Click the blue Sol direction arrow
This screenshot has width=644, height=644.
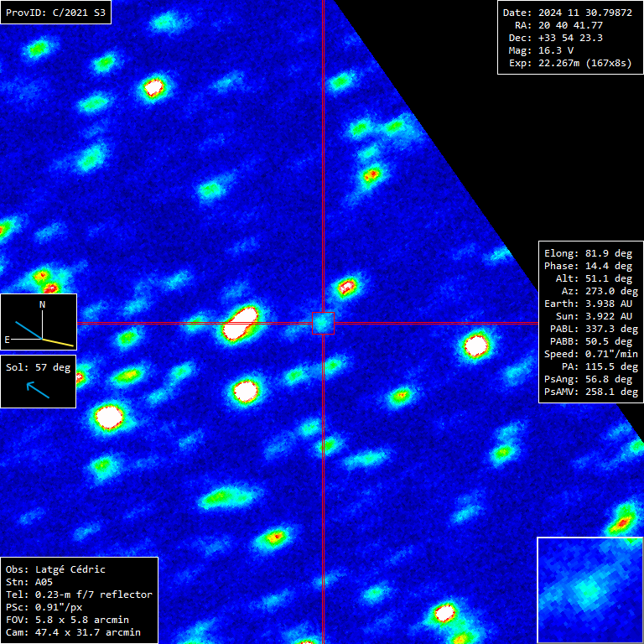click(38, 388)
